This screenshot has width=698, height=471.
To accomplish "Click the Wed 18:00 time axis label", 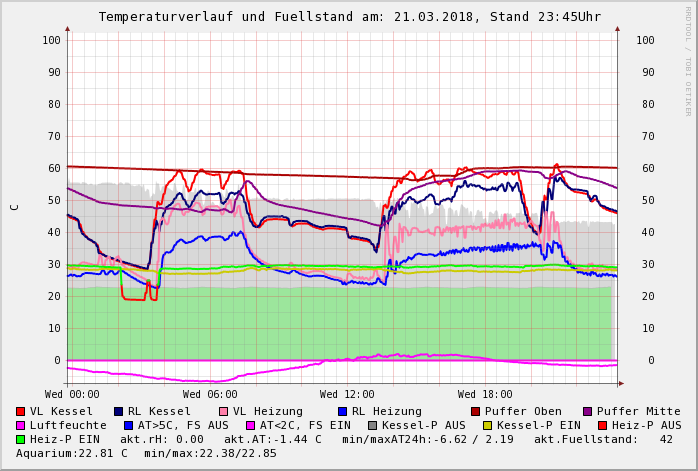I will point(485,394).
